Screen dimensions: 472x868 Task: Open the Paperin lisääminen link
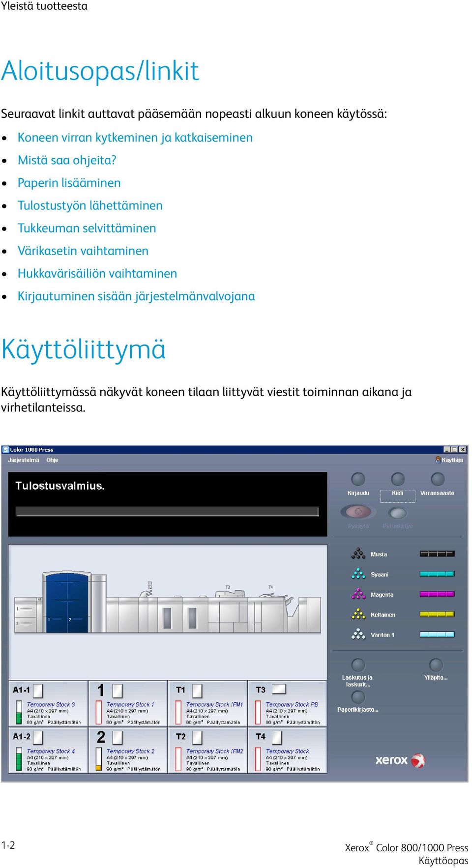pos(69,183)
